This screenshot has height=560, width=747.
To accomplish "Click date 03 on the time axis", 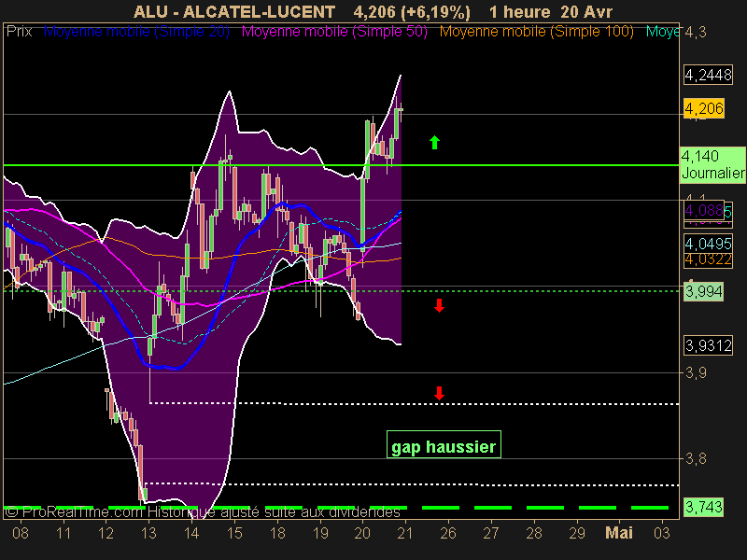I will [x=662, y=533].
